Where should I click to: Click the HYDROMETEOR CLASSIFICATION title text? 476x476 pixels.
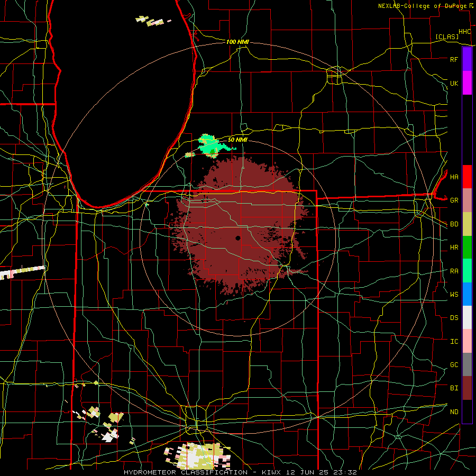[186, 472]
